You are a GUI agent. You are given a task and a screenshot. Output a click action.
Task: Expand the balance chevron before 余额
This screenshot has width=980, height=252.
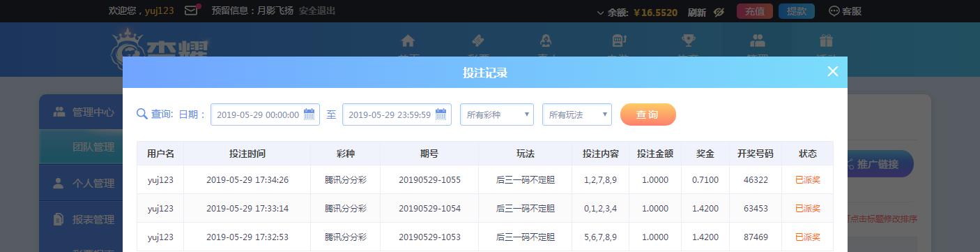pyautogui.click(x=600, y=13)
